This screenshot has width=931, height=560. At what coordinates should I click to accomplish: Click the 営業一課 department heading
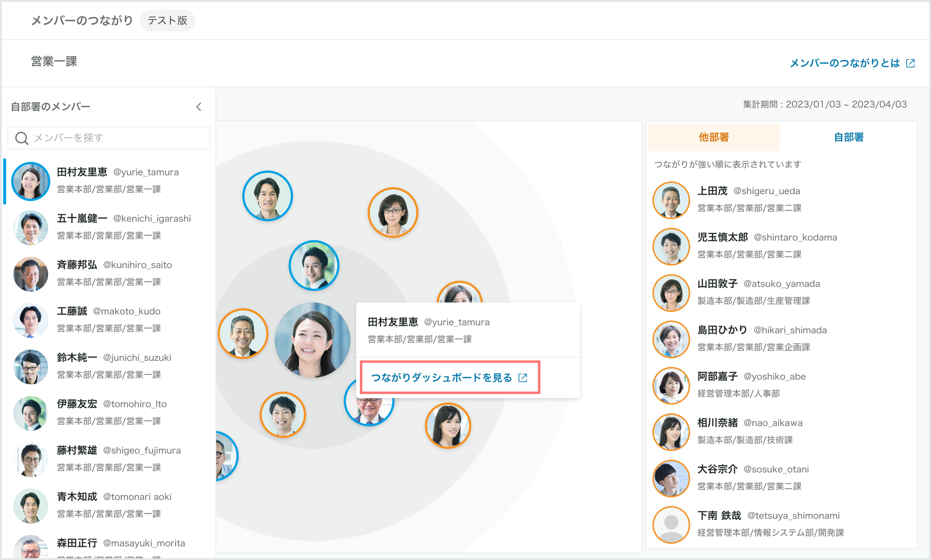pyautogui.click(x=54, y=62)
